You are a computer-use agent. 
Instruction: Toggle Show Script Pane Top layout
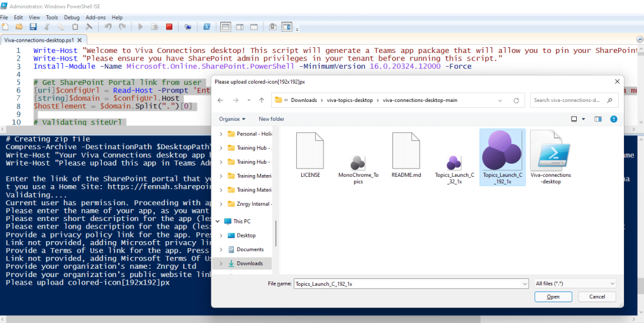(x=226, y=27)
